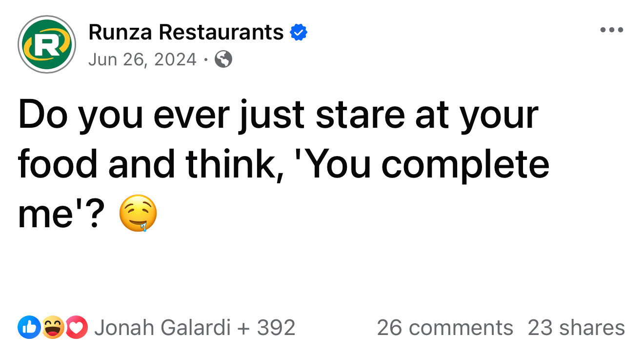View the 23 shares
Screen dimensions: 644x355
point(576,328)
